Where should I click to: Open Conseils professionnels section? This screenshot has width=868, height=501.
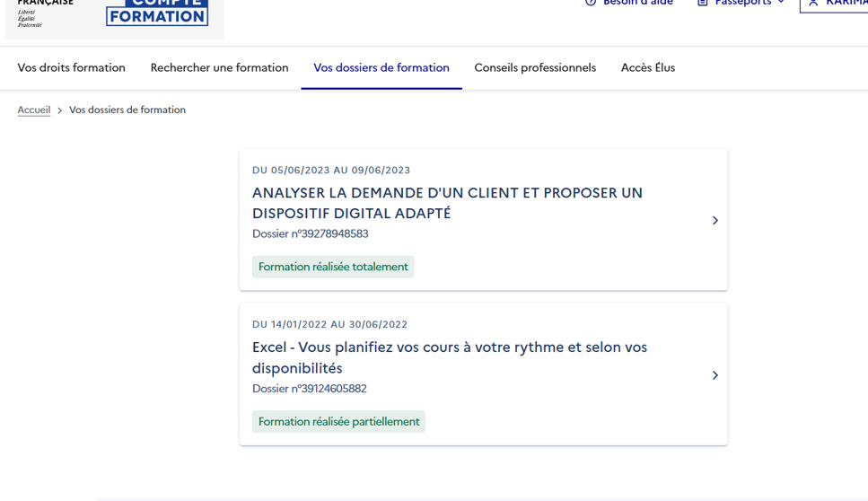click(x=535, y=67)
